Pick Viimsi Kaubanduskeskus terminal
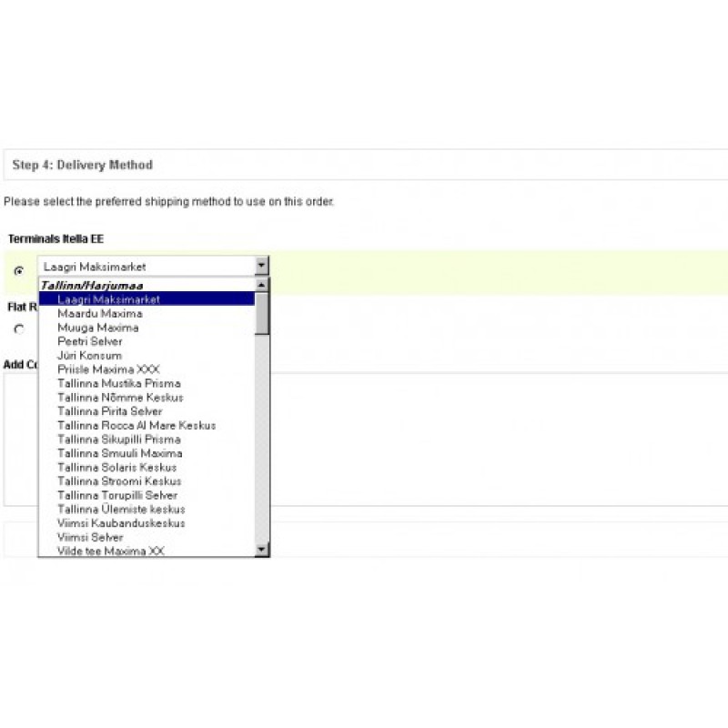The image size is (728, 728). [x=147, y=522]
